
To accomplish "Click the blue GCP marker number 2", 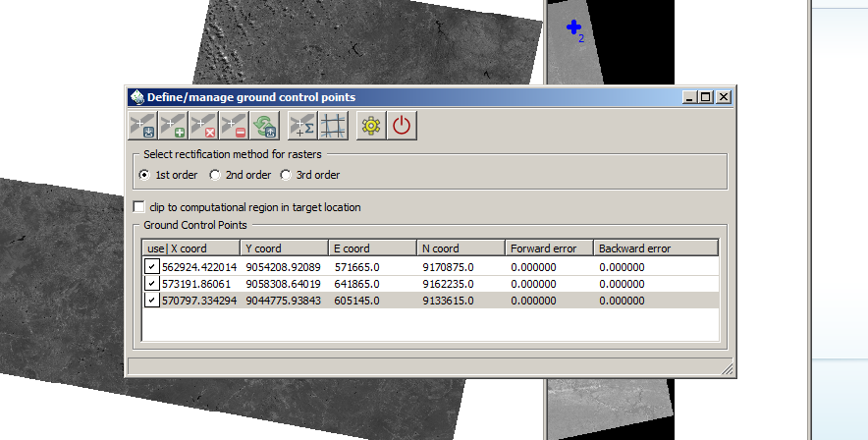I will pyautogui.click(x=574, y=27).
